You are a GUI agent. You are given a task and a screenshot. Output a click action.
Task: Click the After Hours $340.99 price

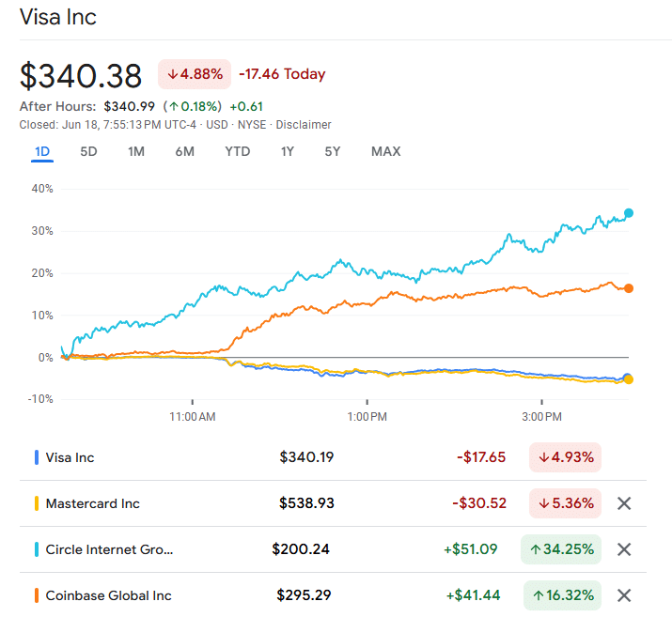point(129,106)
